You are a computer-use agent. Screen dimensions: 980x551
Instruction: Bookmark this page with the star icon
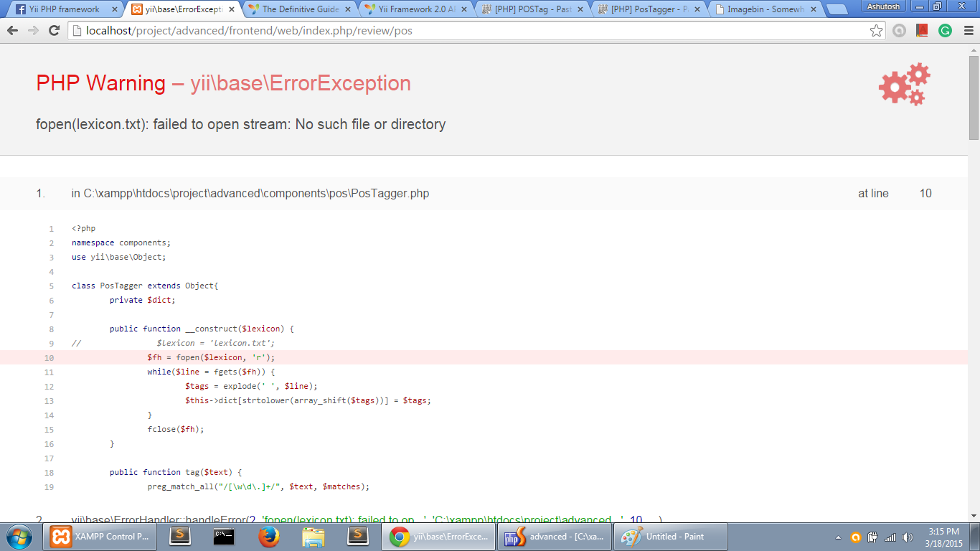(876, 31)
